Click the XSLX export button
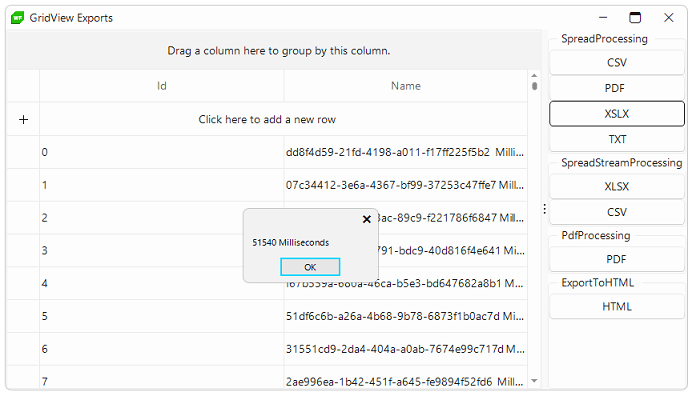 [617, 114]
